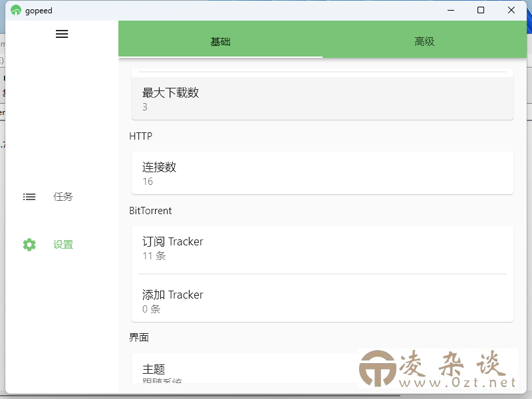This screenshot has height=399, width=532.
Task: Open the 主题 theme setting
Action: (x=323, y=369)
